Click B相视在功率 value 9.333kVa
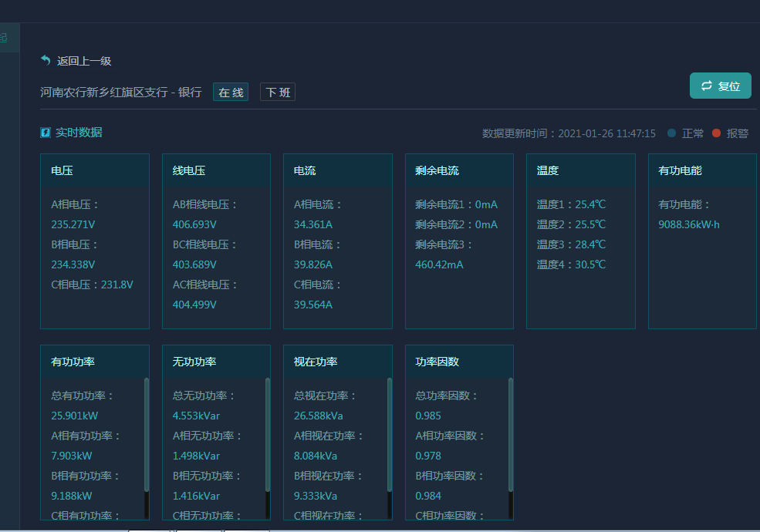 click(316, 496)
